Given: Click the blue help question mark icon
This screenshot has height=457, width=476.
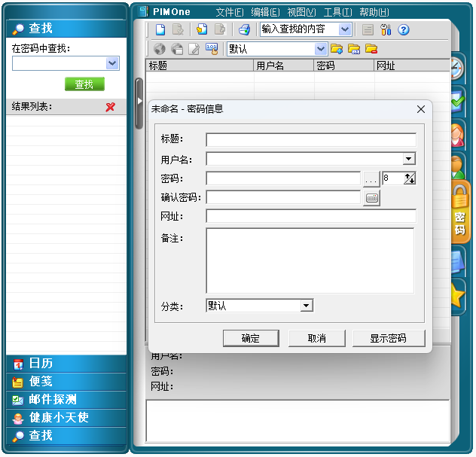Looking at the screenshot, I should coord(404,29).
